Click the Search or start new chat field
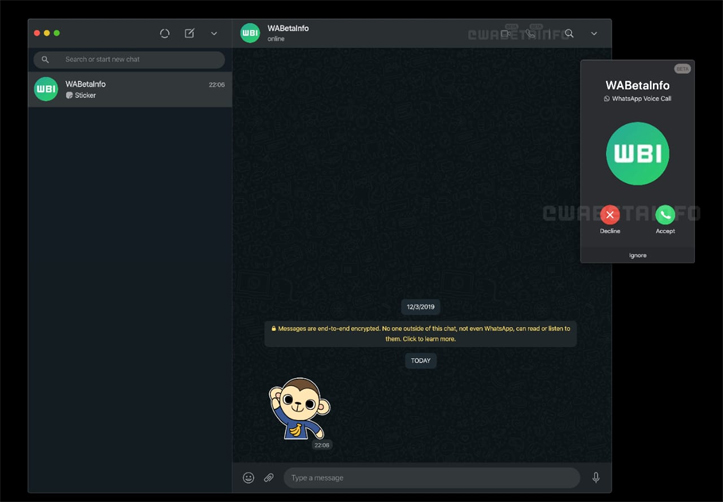The width and height of the screenshot is (723, 502). click(x=129, y=59)
